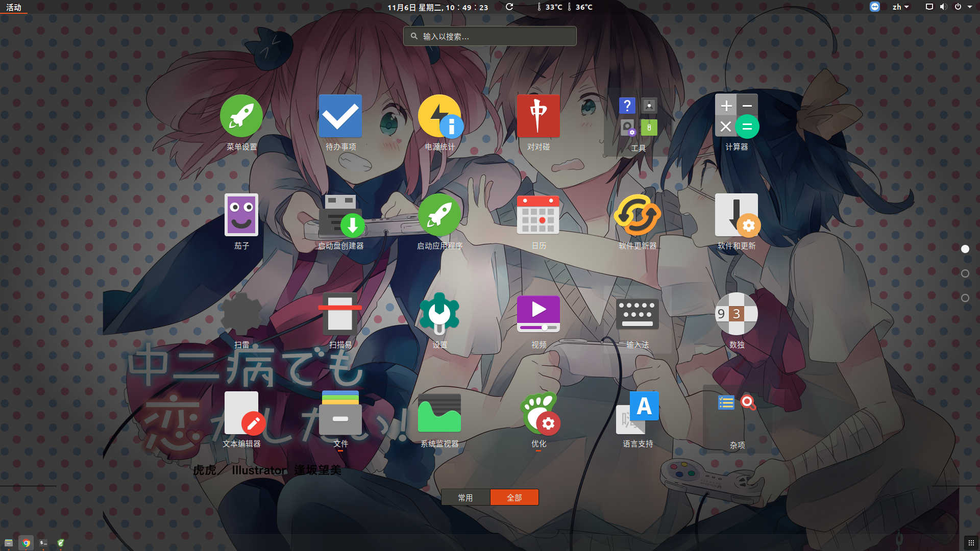Open 软件和更新 settings
The height and width of the screenshot is (551, 980).
pos(737,222)
